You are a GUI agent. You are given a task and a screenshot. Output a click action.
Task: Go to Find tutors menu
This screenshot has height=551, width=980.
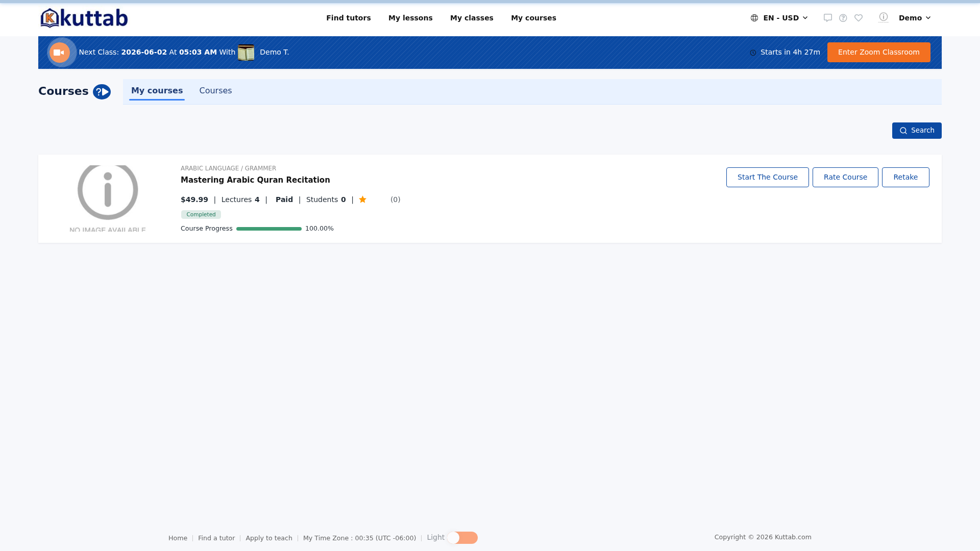[349, 18]
